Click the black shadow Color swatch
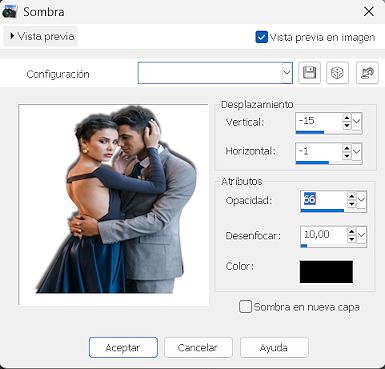Image resolution: width=385 pixels, height=369 pixels. [326, 272]
